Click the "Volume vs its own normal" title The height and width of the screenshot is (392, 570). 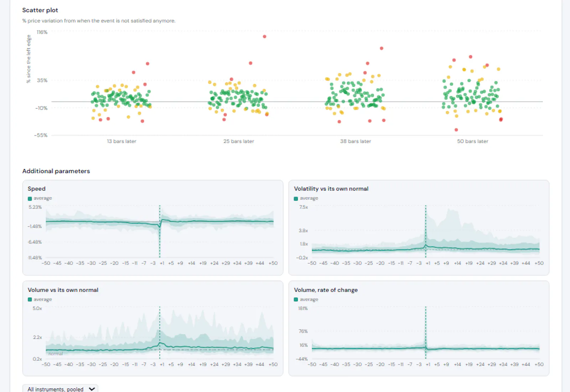click(63, 290)
